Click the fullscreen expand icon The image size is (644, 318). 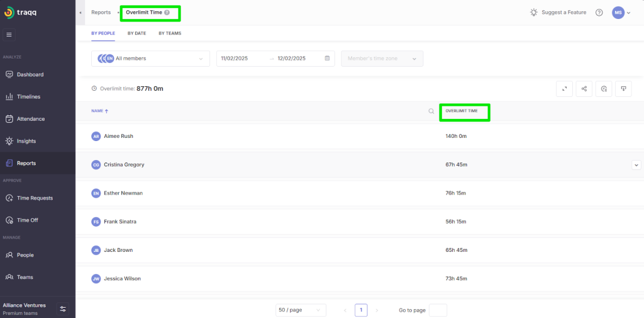[x=564, y=89]
